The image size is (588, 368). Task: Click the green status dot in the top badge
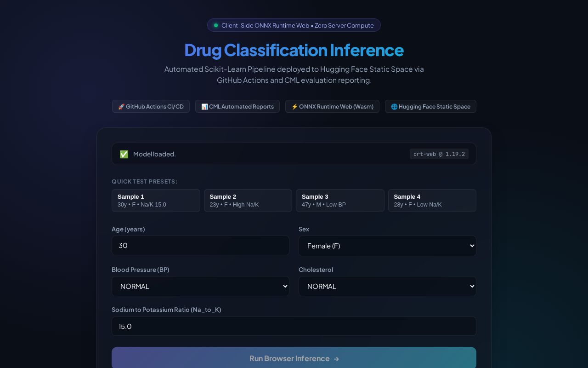(216, 25)
